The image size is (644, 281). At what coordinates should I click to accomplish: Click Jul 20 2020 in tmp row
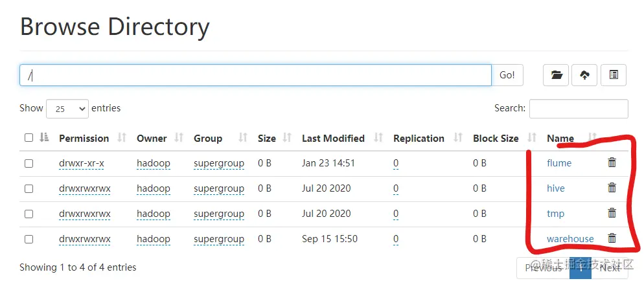tap(326, 214)
